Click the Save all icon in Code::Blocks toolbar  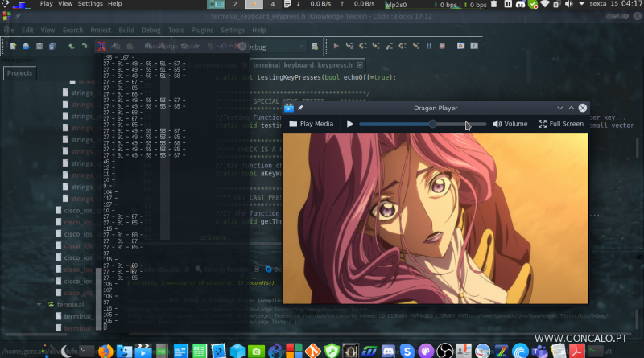pyautogui.click(x=52, y=46)
